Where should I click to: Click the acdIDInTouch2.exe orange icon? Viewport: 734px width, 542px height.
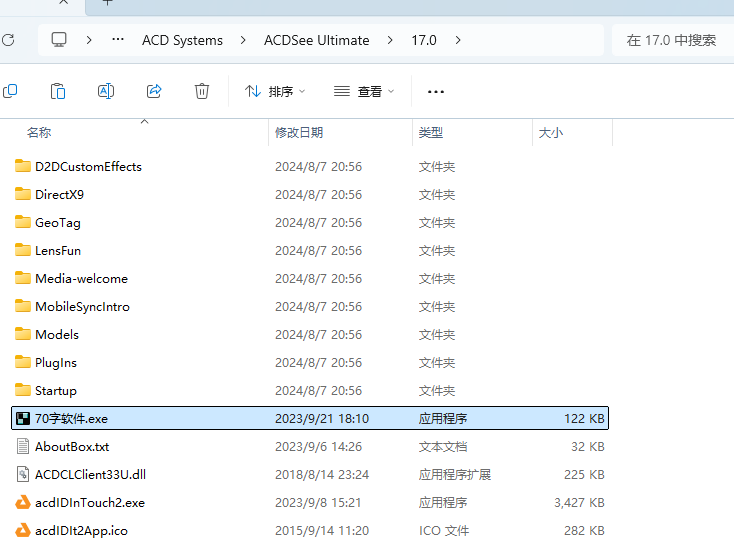pos(22,503)
